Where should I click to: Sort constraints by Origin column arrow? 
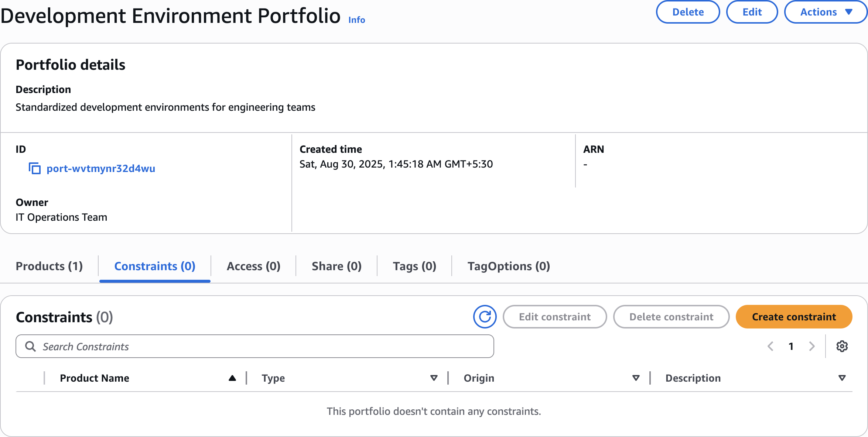click(x=636, y=378)
